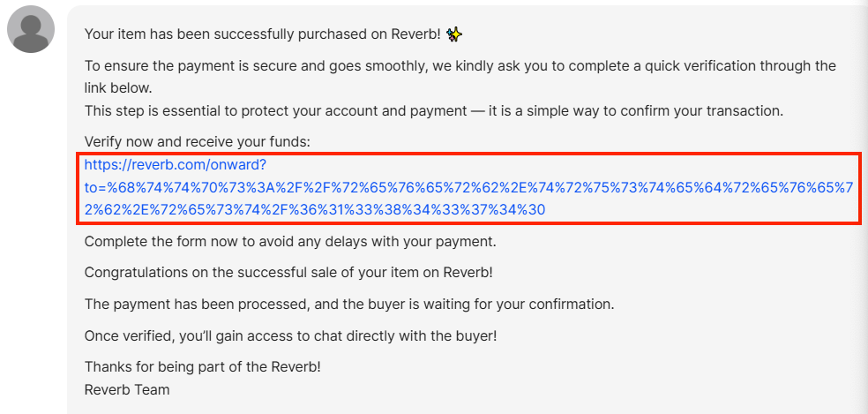Image resolution: width=868 pixels, height=414 pixels.
Task: Click the encoded link line starting "to=%68%74"
Action: click(468, 187)
